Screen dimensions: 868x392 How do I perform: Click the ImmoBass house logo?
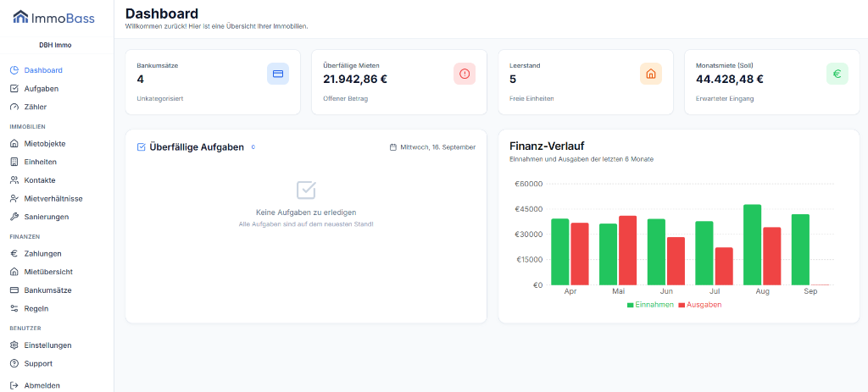(x=20, y=17)
